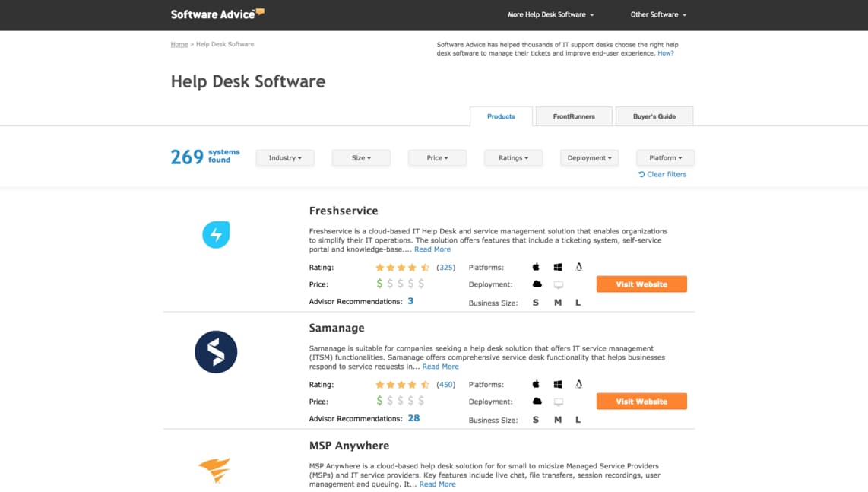Open the Size filter dropdown
Screen dimensions: 868x492
click(x=361, y=158)
